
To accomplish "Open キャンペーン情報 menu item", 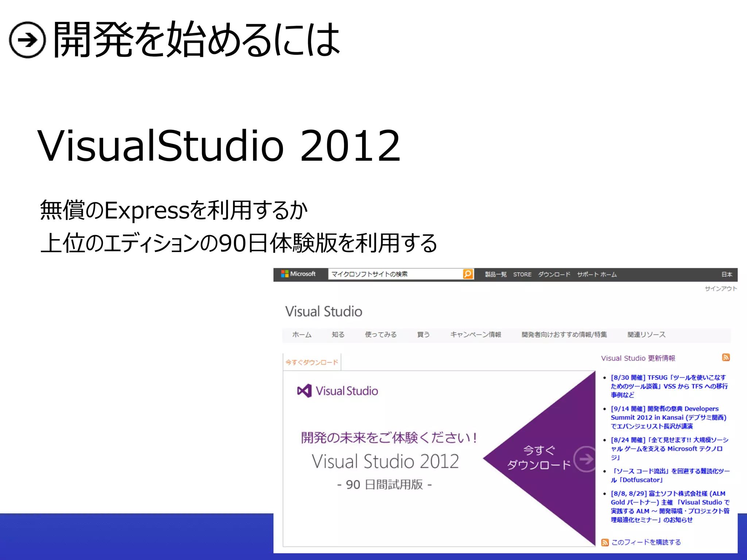I will pyautogui.click(x=476, y=335).
